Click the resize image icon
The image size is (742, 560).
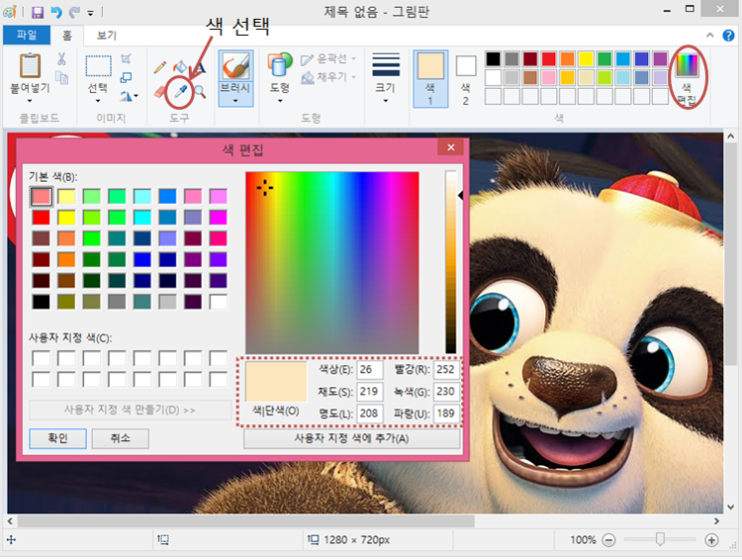pyautogui.click(x=126, y=77)
